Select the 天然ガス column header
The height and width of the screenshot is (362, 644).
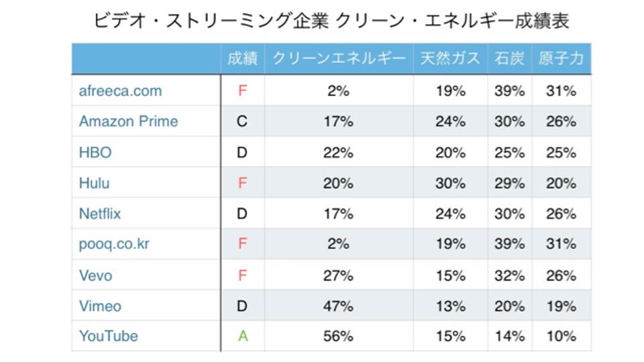[450, 58]
